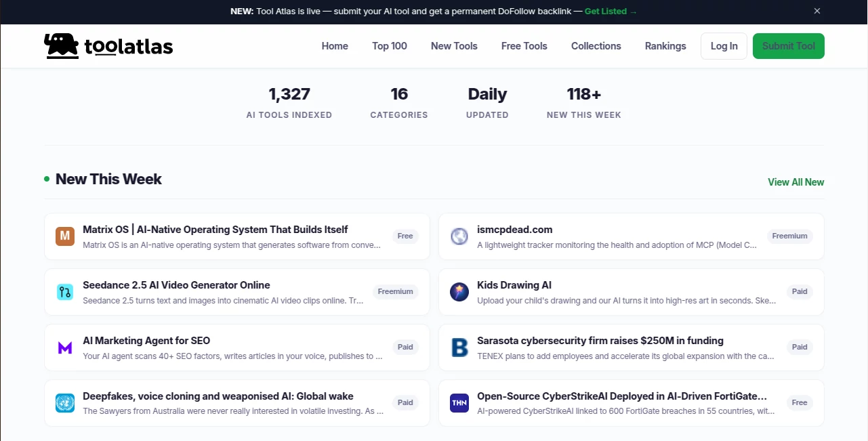Screen dimensions: 868x441
Task: Click the AI Marketing Agent purple icon
Action: pos(65,348)
